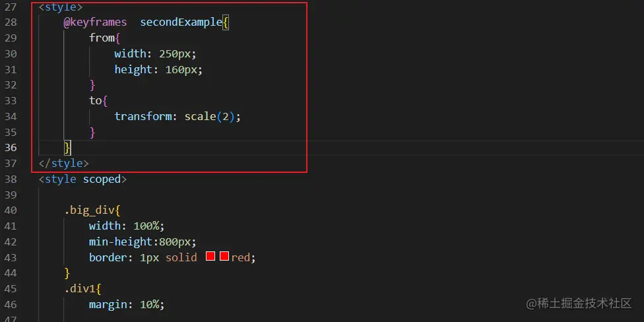Select line number 30 in the gutter
644x322 pixels.
[11, 54]
